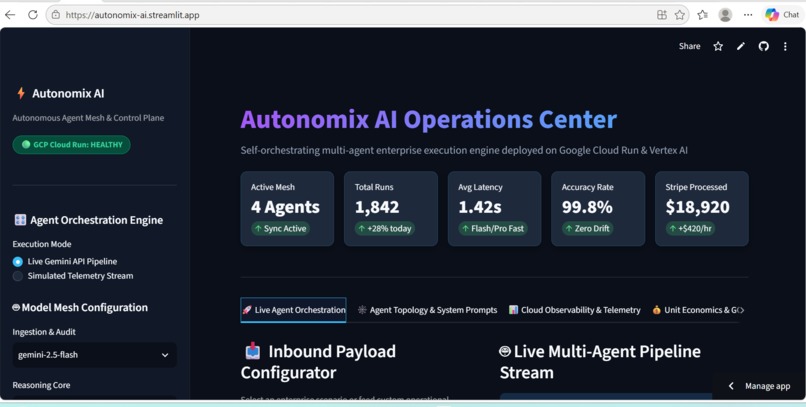Screen dimensions: 806x407
Task: Open Manage app panel
Action: pos(759,386)
